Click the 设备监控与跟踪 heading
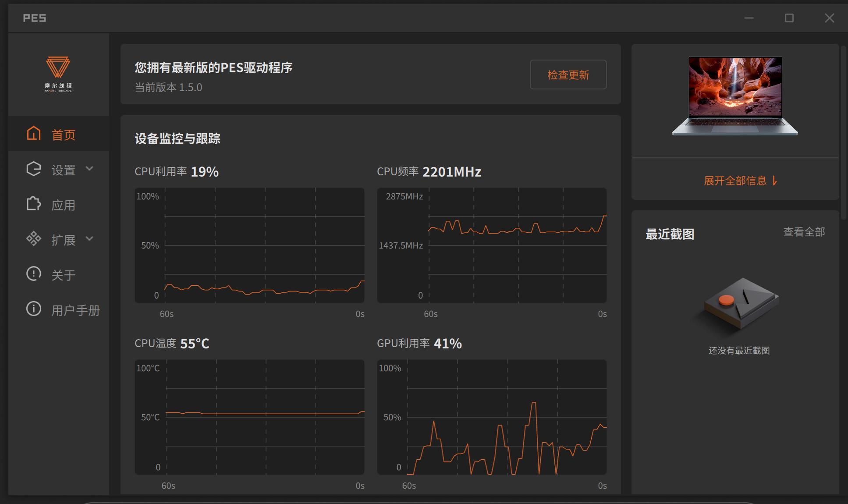This screenshot has width=848, height=504. tap(177, 138)
